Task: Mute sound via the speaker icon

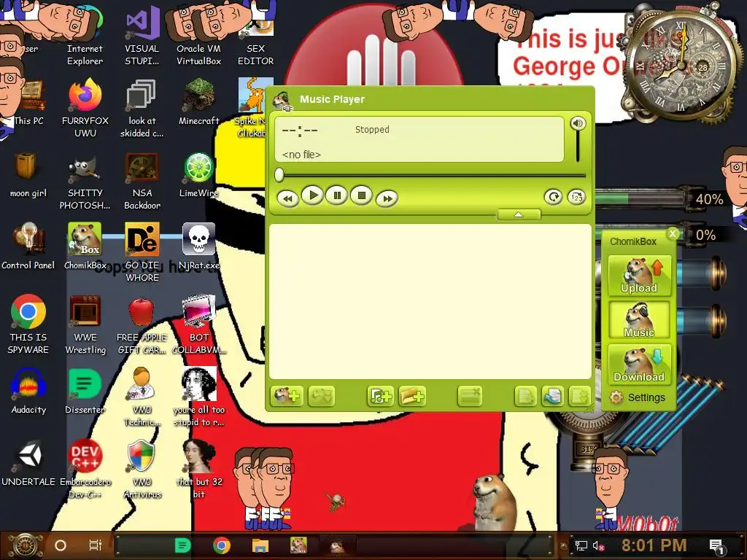Action: (578, 123)
